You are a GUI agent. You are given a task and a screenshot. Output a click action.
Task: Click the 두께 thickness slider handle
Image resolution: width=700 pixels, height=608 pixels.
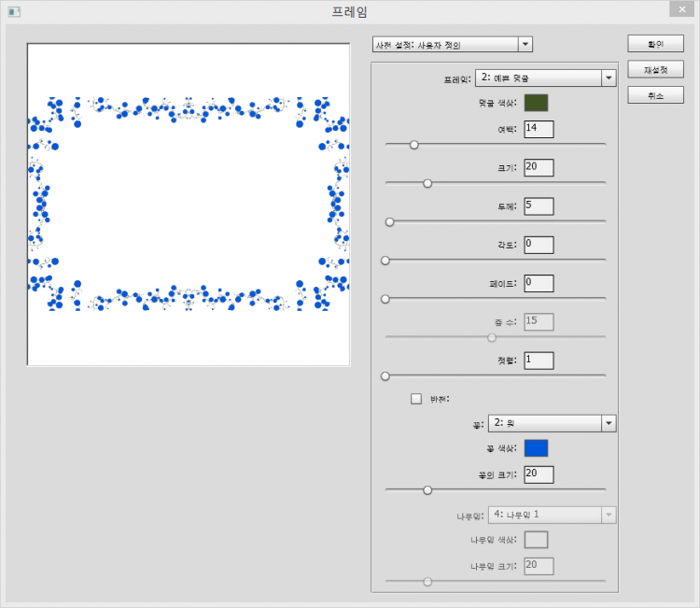[x=390, y=222]
